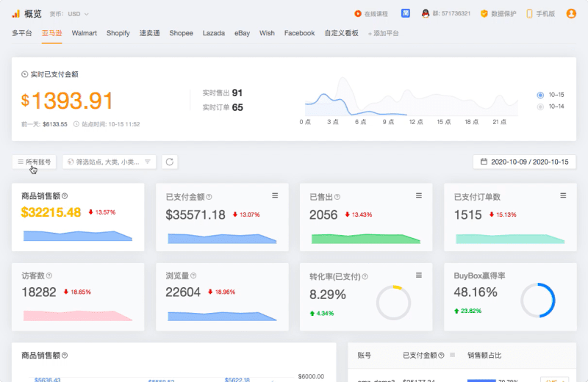This screenshot has width=588, height=382.
Task: Open the menu icon on 转化率(已支付) card
Action: [419, 275]
